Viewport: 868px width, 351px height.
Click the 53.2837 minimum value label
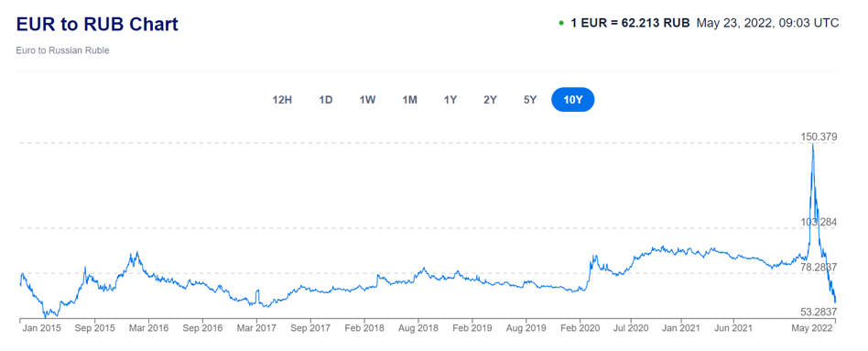coord(819,311)
